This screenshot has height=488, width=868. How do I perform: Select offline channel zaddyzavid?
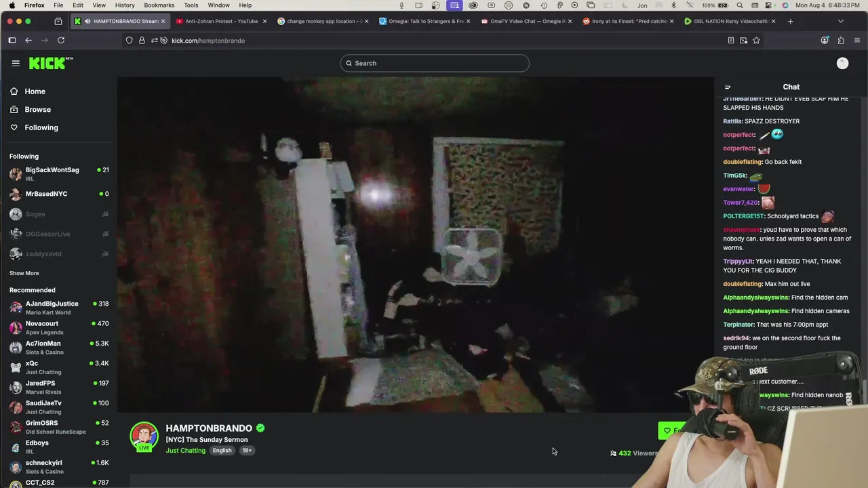(x=59, y=253)
